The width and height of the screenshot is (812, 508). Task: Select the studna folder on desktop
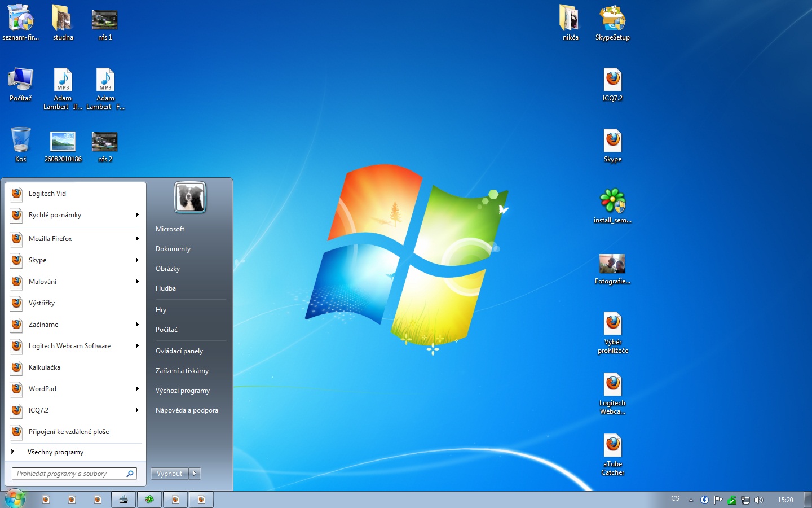(63, 23)
